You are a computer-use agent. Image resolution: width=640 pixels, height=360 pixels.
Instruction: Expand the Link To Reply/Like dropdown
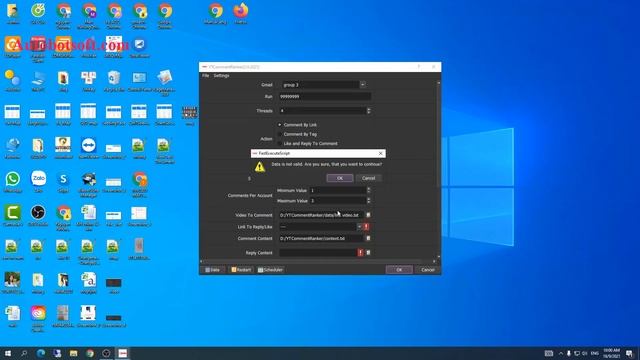pyautogui.click(x=359, y=227)
